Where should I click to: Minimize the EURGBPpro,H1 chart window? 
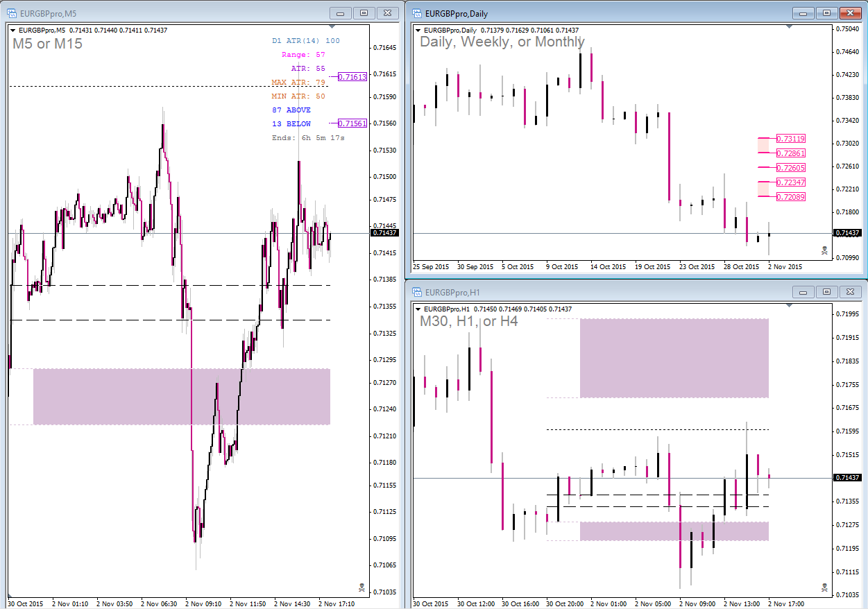803,292
